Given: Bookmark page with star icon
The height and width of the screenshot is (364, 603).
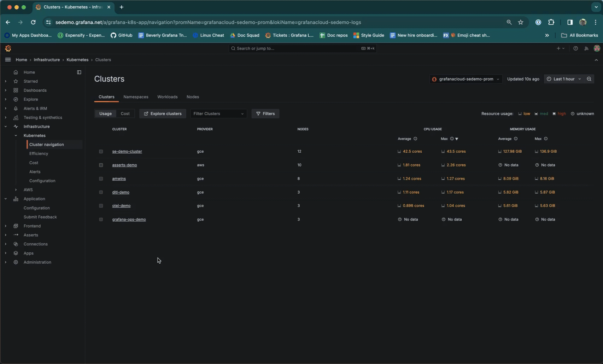Looking at the screenshot, I should [x=520, y=22].
